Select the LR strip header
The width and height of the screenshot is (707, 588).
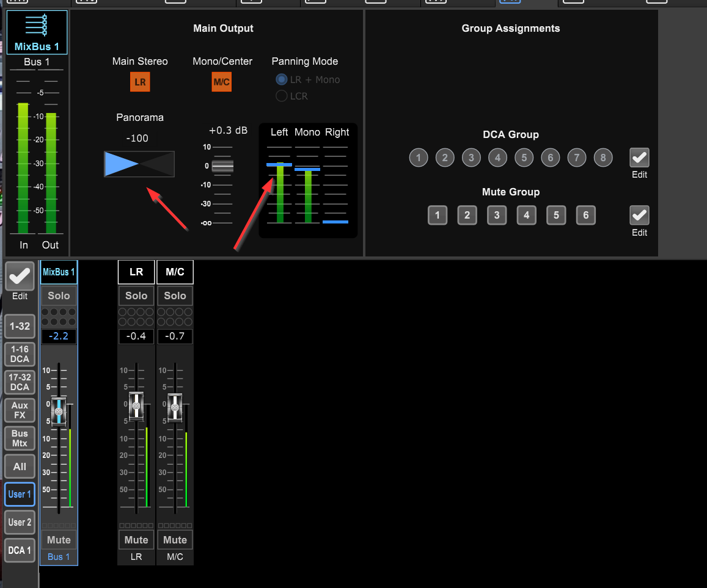[136, 272]
